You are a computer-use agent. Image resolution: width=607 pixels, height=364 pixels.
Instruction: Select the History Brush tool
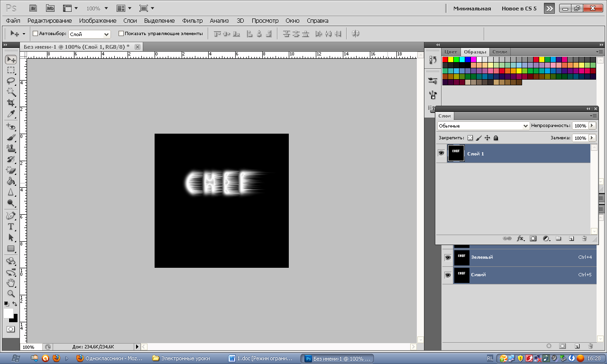click(x=11, y=160)
